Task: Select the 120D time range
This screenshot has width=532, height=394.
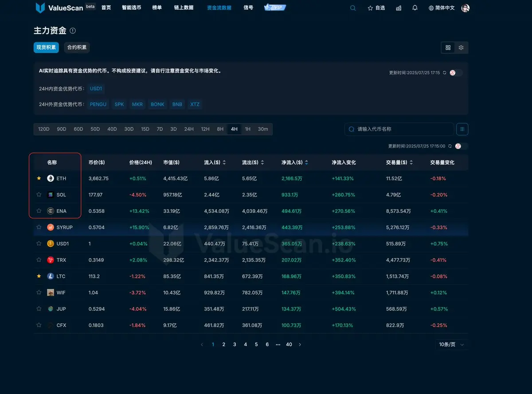Action: coord(44,129)
